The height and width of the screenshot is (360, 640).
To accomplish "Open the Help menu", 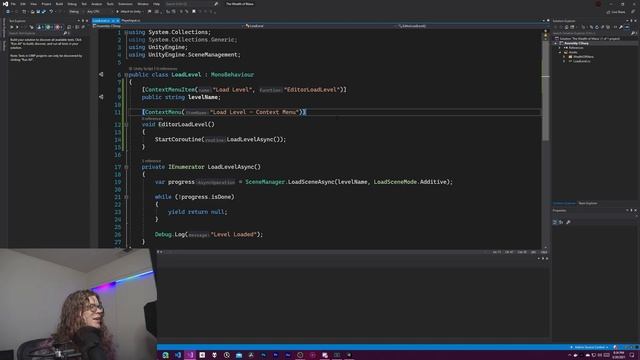I will coord(156,4).
